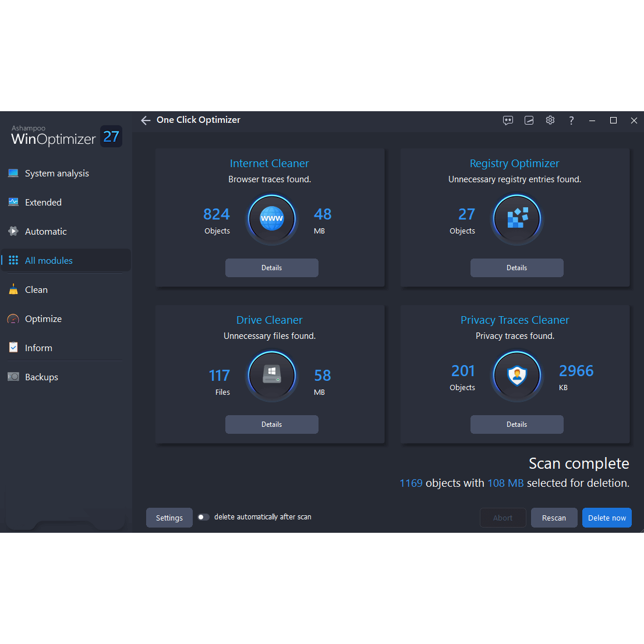This screenshot has height=644, width=644.
Task: Click the Registry Optimizer cubes icon
Action: tap(516, 218)
